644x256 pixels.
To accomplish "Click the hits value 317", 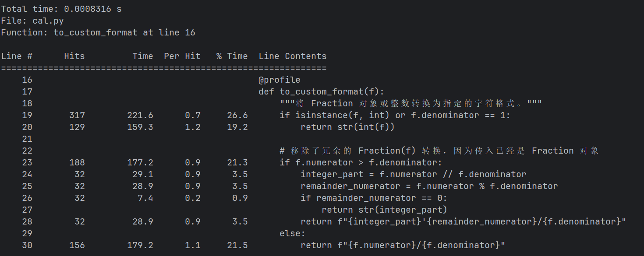I will pos(77,115).
